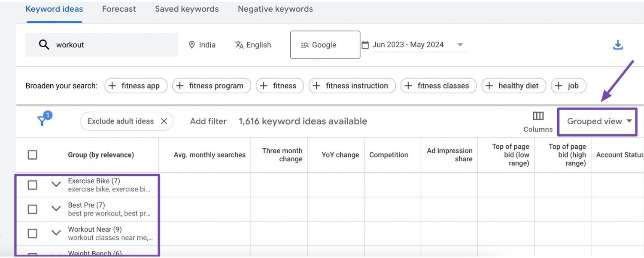Screen dimensions: 644x258
Task: Download the keyword ideas results
Action: (618, 44)
